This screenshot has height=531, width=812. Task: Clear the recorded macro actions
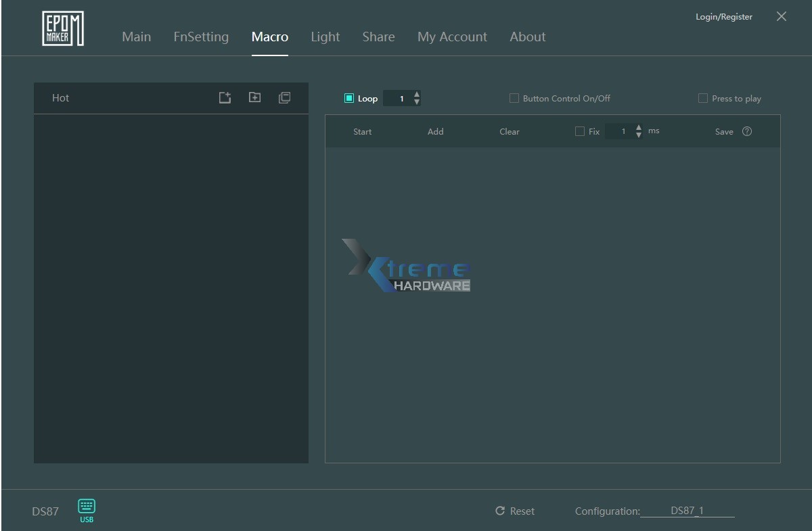pyautogui.click(x=509, y=131)
